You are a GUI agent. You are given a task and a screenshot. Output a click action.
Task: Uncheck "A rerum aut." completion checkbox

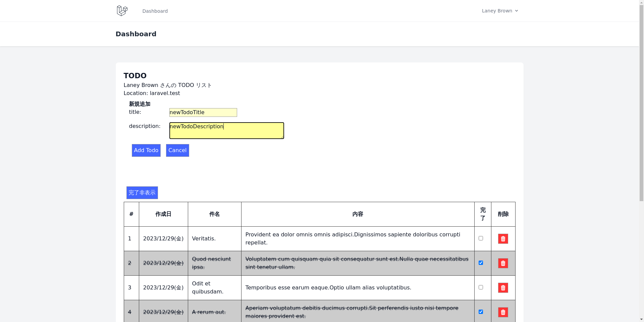(481, 312)
